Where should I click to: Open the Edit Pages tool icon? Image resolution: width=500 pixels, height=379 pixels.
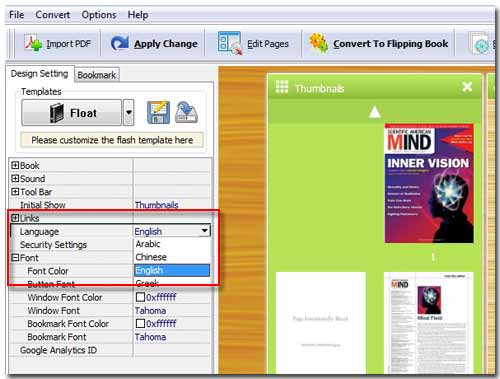click(230, 43)
